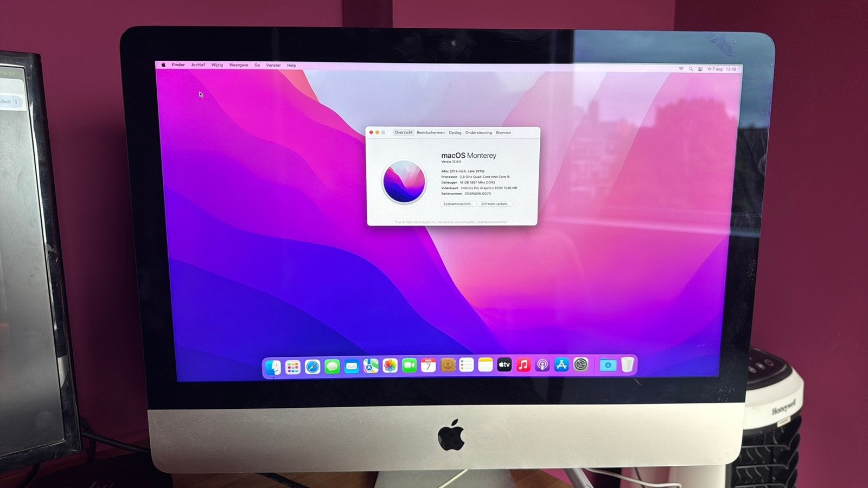Open the Archief menu
Screen dimensions: 868x488
coord(198,65)
